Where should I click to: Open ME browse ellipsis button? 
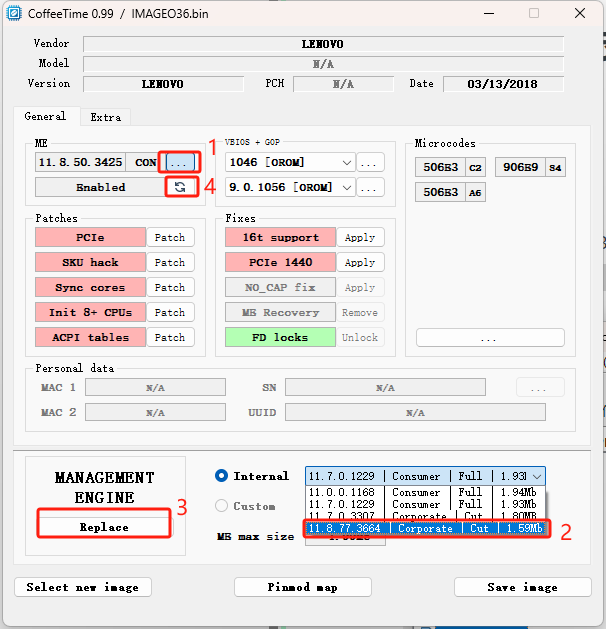click(180, 161)
